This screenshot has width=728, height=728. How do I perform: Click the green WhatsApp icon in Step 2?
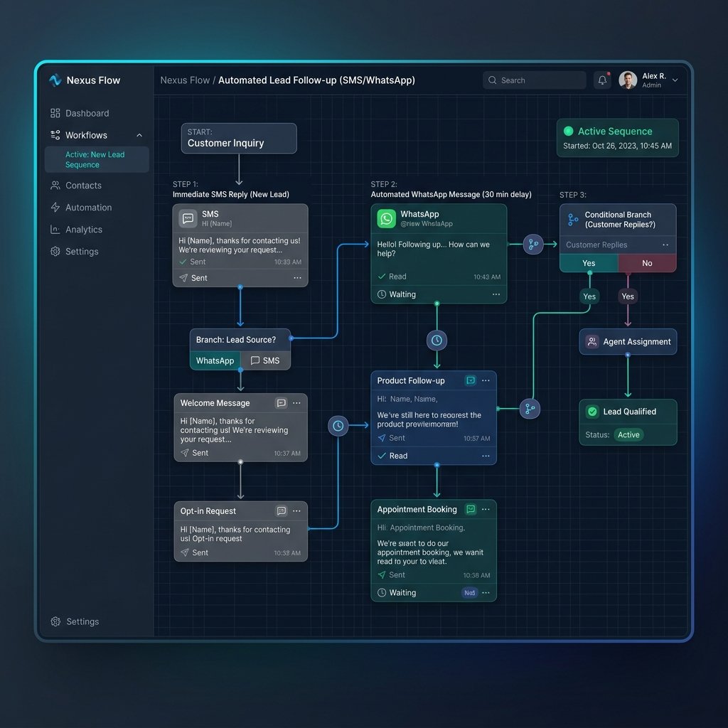pyautogui.click(x=386, y=218)
